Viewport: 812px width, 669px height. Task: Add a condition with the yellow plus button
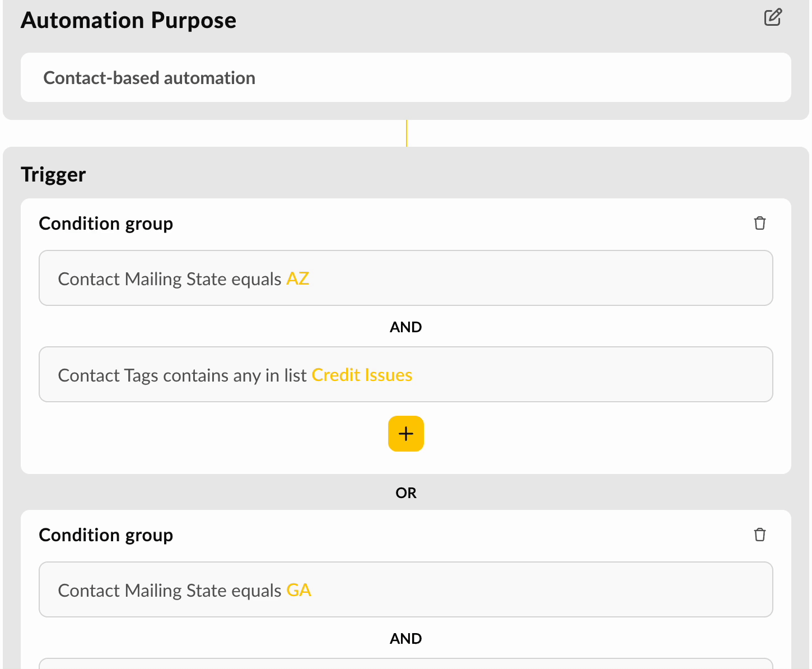(406, 434)
